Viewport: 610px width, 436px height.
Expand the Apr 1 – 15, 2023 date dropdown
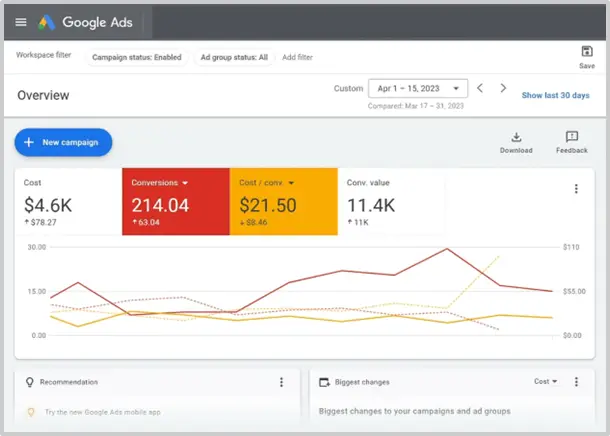coord(418,89)
